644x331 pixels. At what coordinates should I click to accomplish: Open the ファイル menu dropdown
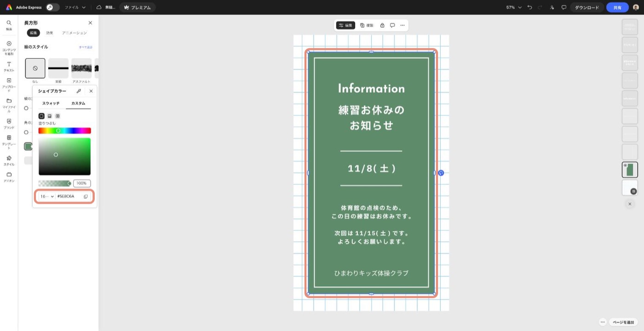point(75,7)
